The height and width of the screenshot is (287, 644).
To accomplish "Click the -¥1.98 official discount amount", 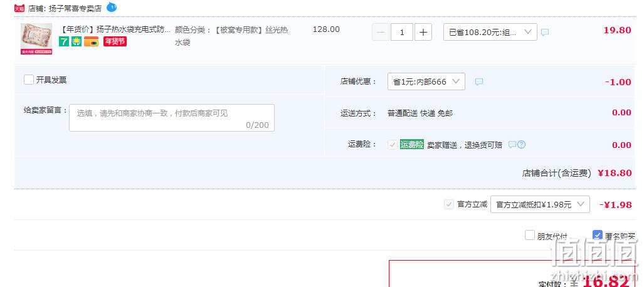I will pyautogui.click(x=615, y=205).
